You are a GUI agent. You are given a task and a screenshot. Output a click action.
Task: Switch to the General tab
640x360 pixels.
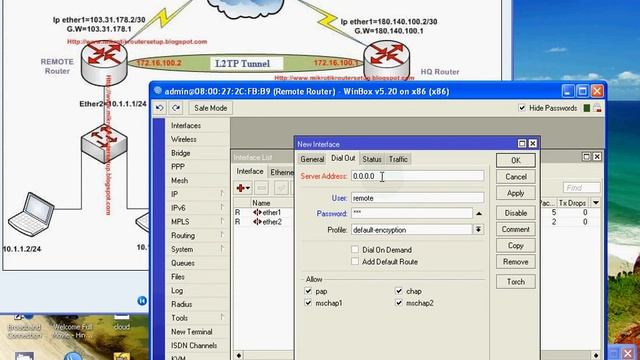click(312, 159)
